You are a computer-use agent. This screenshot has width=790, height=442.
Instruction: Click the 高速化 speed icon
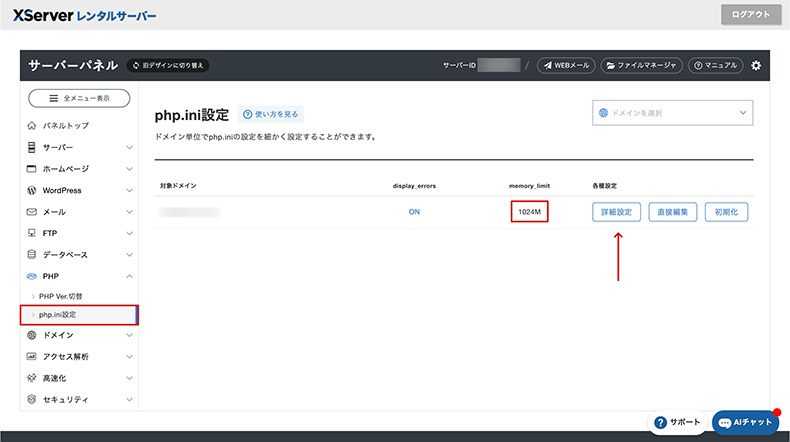pyautogui.click(x=32, y=378)
